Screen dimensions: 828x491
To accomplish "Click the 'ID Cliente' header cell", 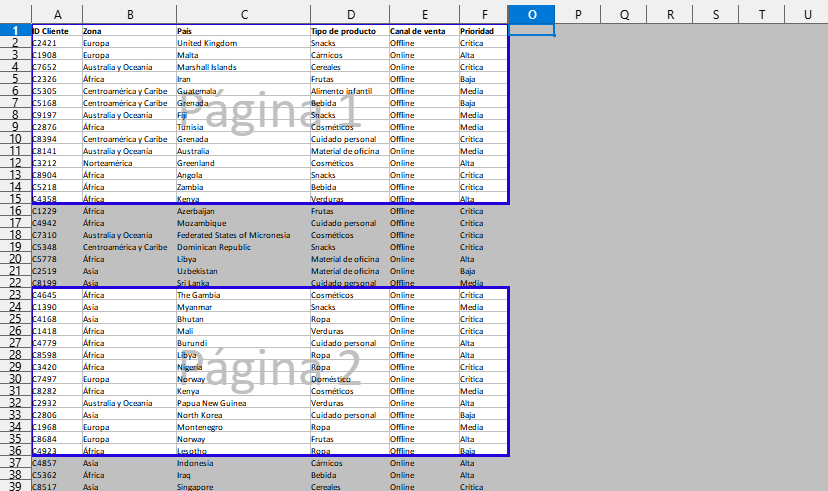I will click(x=51, y=31).
